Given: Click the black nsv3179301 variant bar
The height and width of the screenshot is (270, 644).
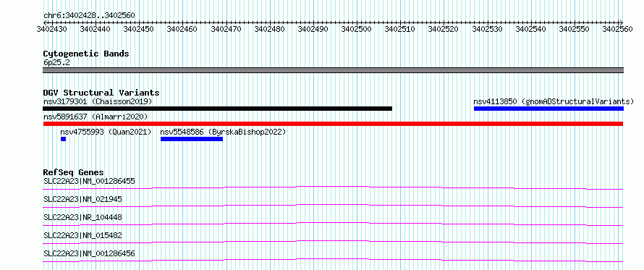Looking at the screenshot, I should (x=217, y=109).
